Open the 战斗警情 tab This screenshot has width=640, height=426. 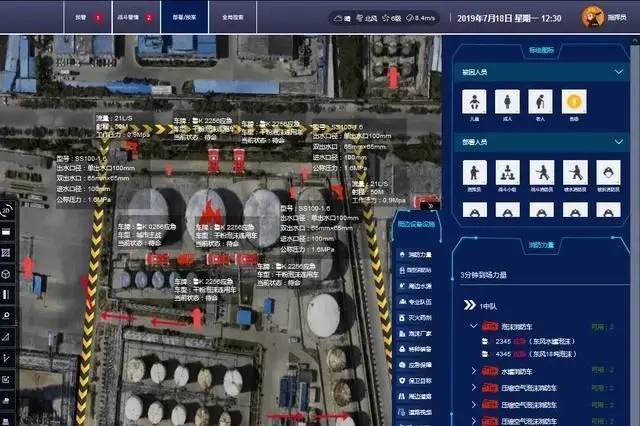pyautogui.click(x=136, y=17)
